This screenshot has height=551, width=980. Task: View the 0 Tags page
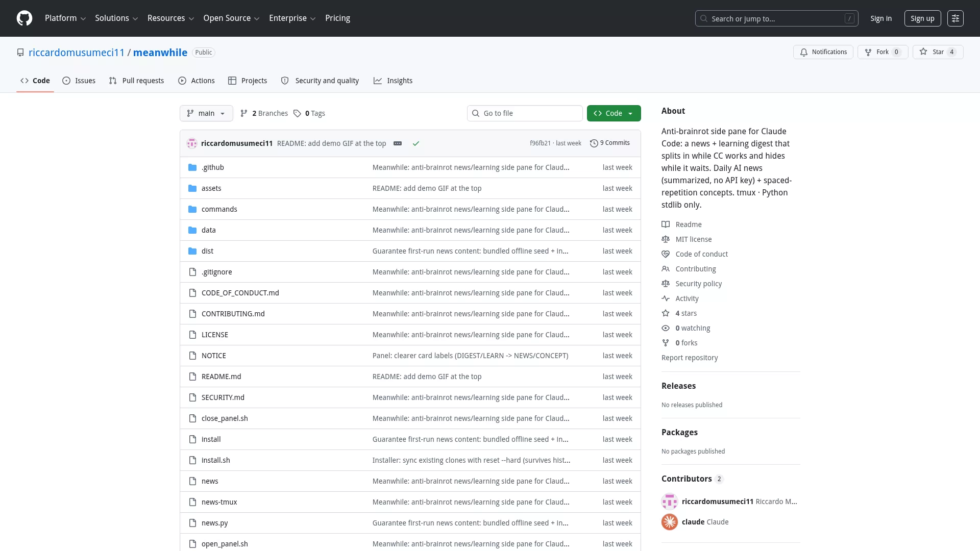point(309,113)
